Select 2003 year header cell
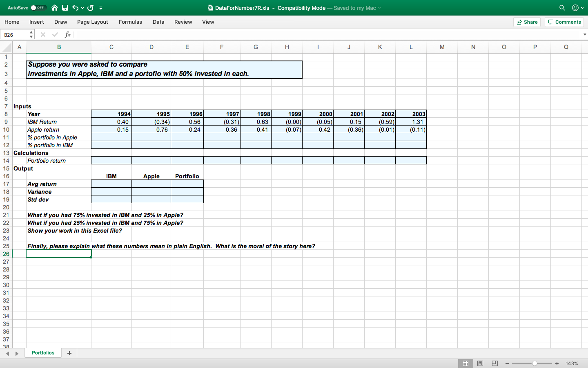This screenshot has width=588, height=368. 411,114
